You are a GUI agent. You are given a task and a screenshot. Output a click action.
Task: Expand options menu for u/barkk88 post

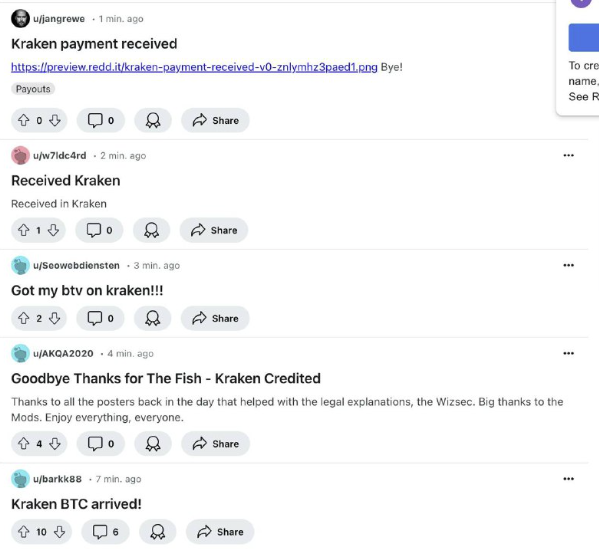click(x=568, y=479)
